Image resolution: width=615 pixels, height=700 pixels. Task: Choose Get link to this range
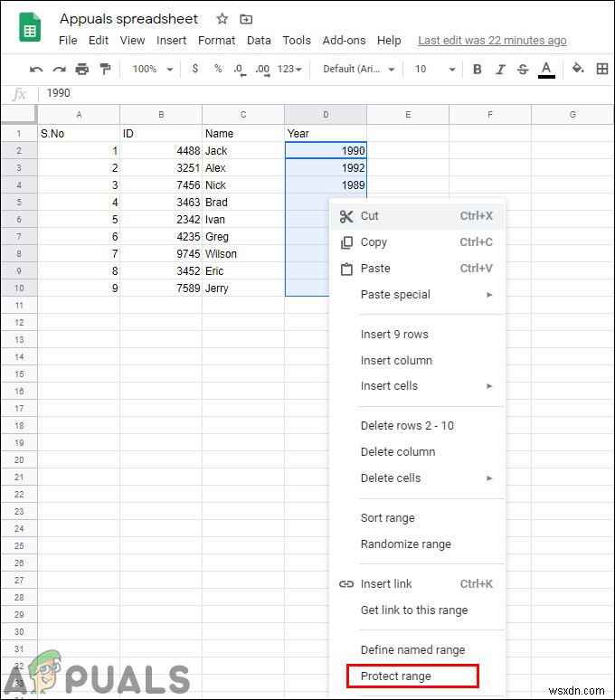tap(417, 610)
